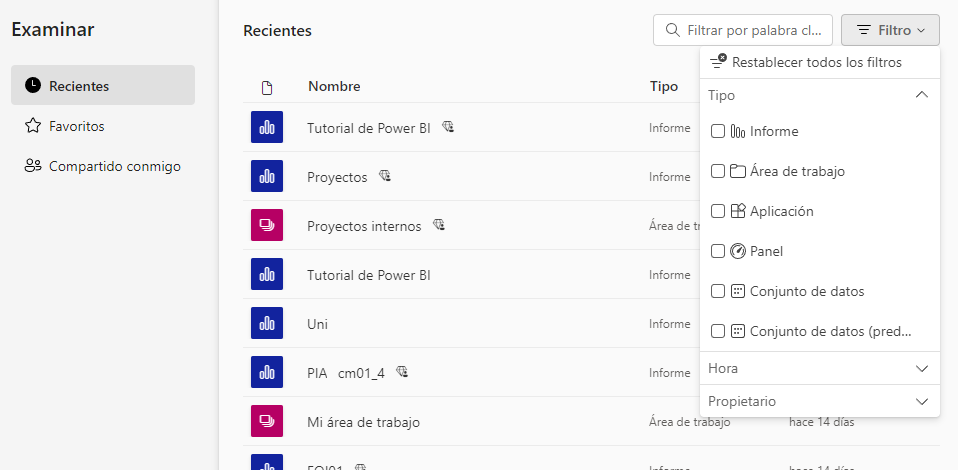
Task: Collapse the Tipo filter section
Action: (921, 95)
